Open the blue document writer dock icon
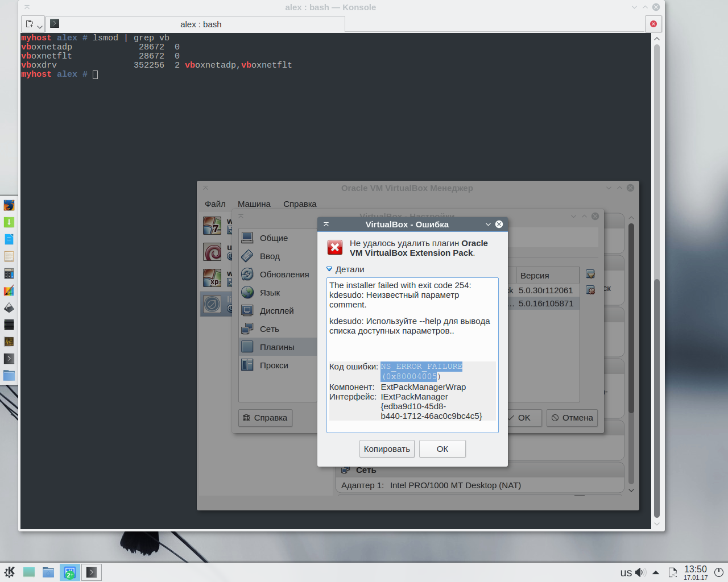The image size is (728, 582). click(x=9, y=239)
